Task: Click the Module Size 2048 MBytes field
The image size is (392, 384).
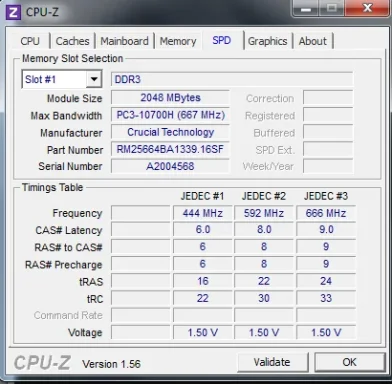Action: pos(170,98)
